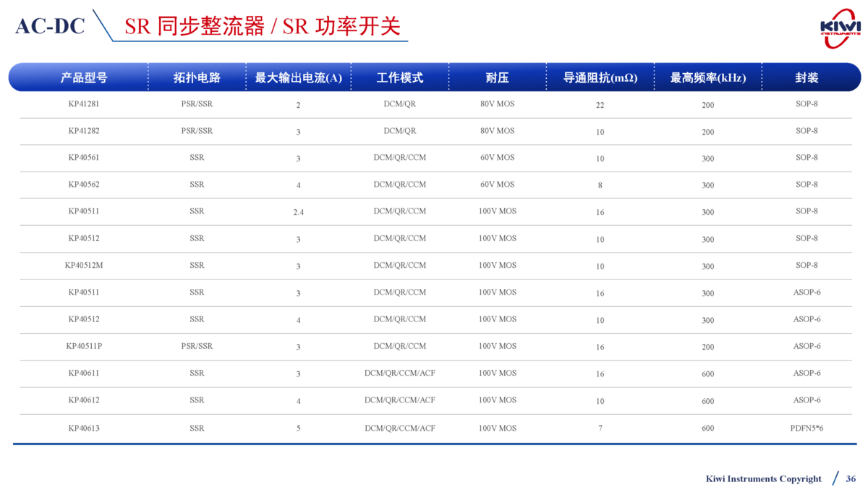Image resolution: width=868 pixels, height=493 pixels.
Task: Select the KP40613 product model cell
Action: tap(84, 428)
